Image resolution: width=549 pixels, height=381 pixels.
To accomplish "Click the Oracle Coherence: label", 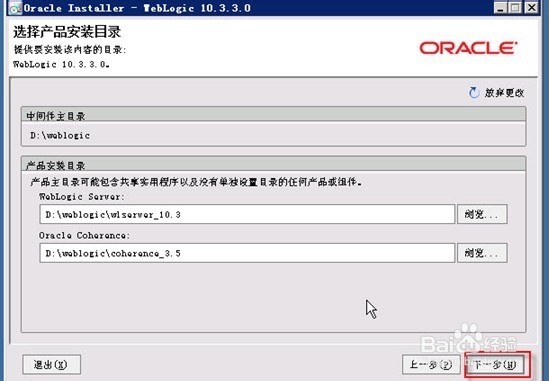I will tap(84, 235).
